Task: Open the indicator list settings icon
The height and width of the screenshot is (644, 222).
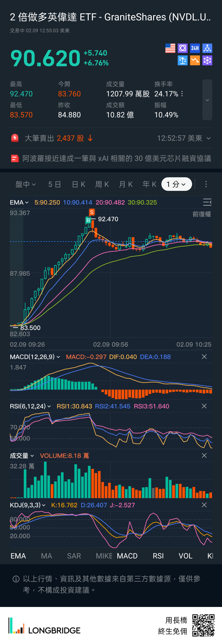Action: [207, 202]
